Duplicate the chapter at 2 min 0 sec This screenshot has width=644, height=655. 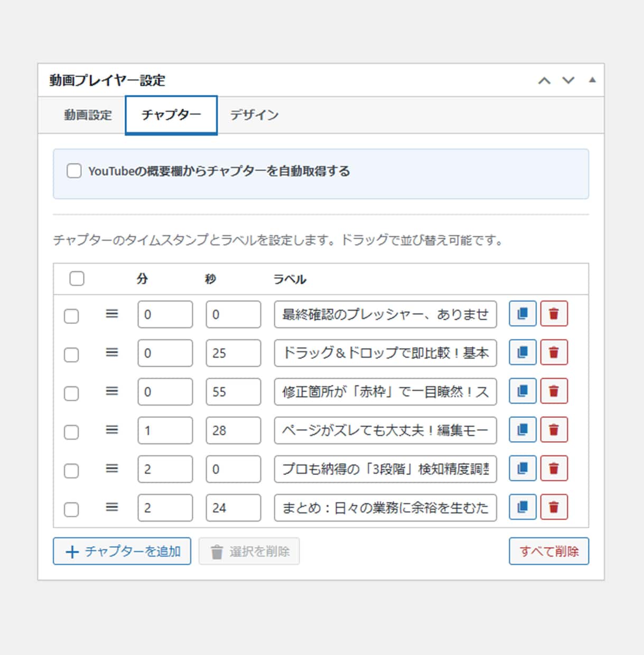[x=522, y=468]
